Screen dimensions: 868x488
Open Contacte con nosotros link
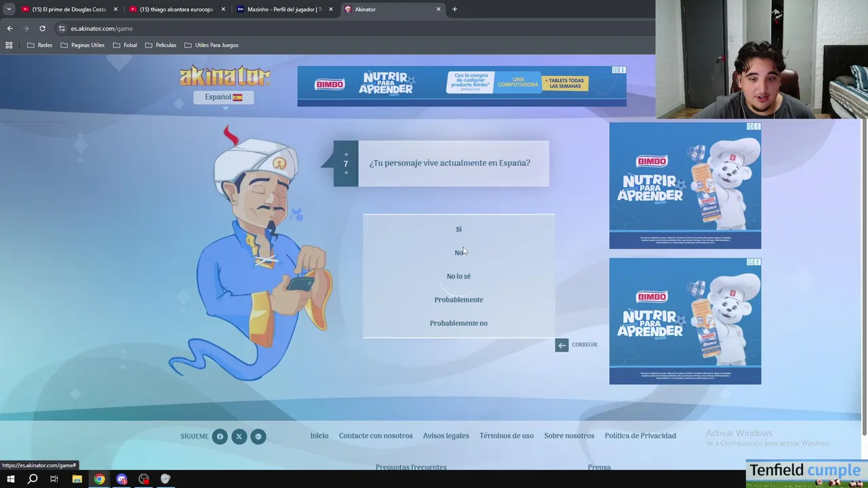coord(376,436)
